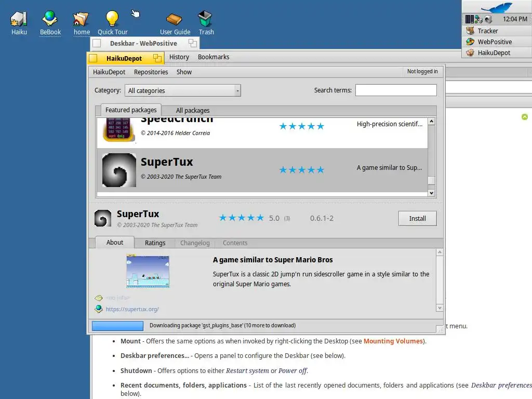This screenshot has width=532, height=399.
Task: Click the green arrow icon in WebPositive page
Action: (x=525, y=117)
